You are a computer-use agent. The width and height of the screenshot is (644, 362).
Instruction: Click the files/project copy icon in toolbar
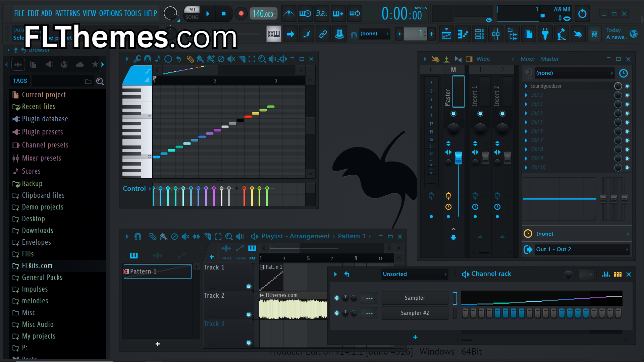(x=529, y=34)
